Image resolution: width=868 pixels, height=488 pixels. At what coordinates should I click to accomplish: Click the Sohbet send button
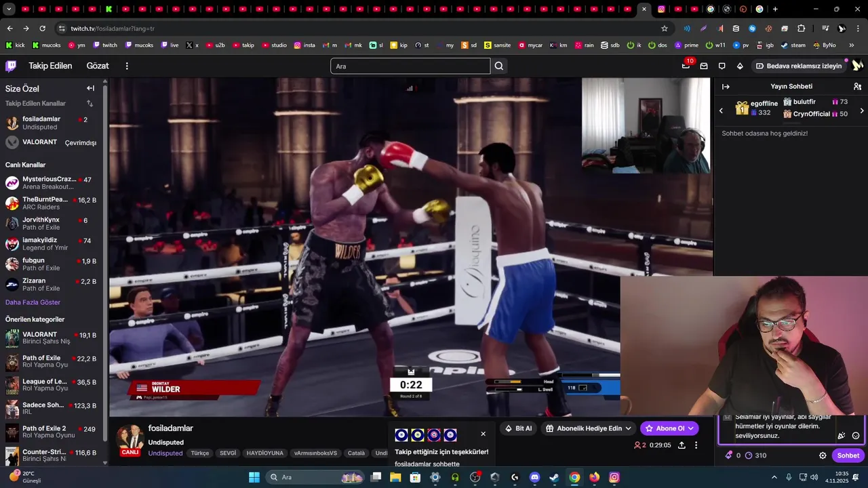coord(848,455)
